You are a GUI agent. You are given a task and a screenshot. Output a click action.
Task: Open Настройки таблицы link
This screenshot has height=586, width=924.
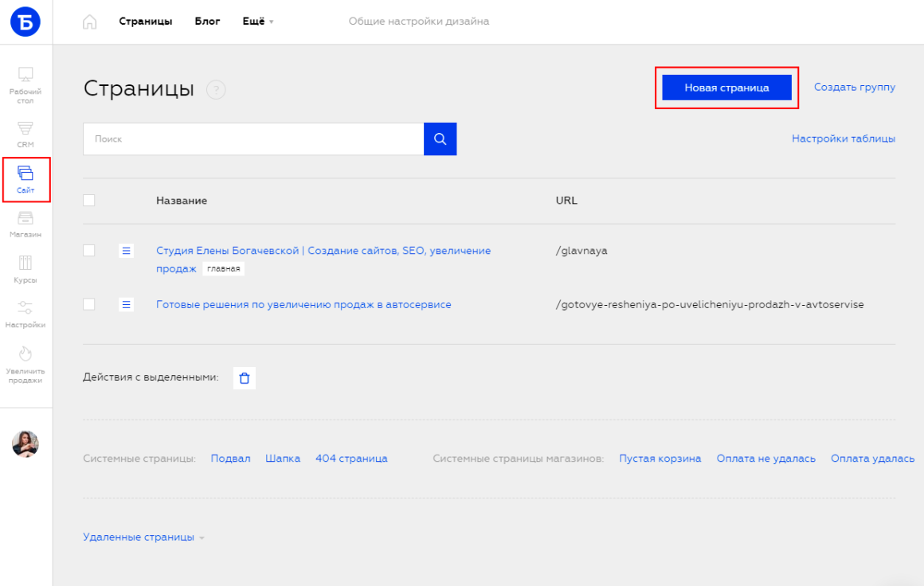click(844, 139)
